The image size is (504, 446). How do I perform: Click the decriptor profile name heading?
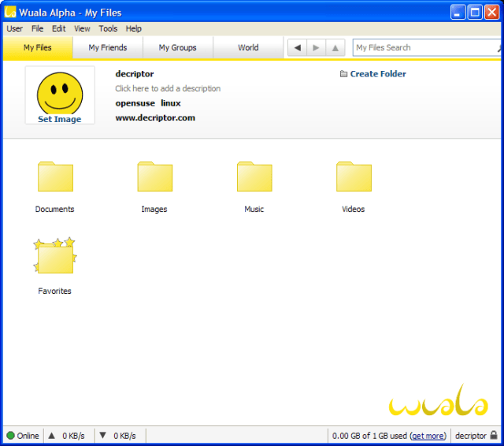coord(135,74)
